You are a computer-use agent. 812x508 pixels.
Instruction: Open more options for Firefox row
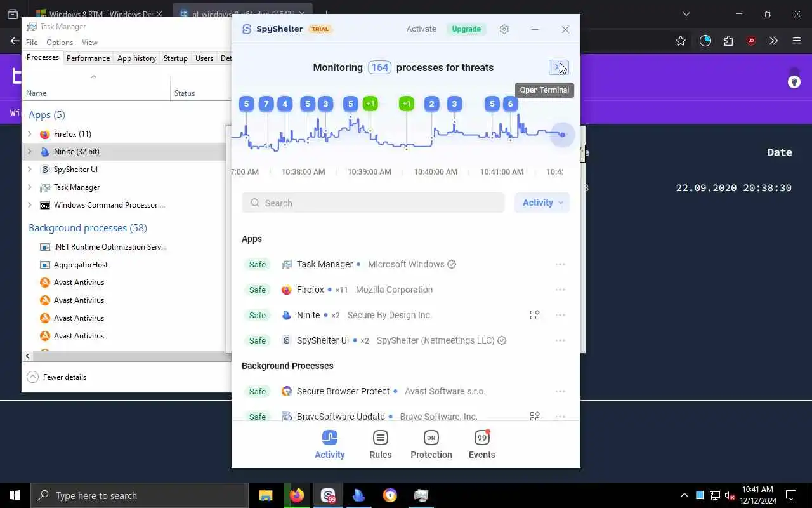560,290
